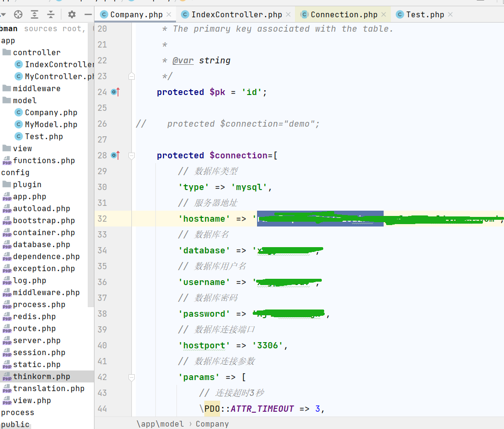Click the PHP file icon beside route.php

(7, 329)
